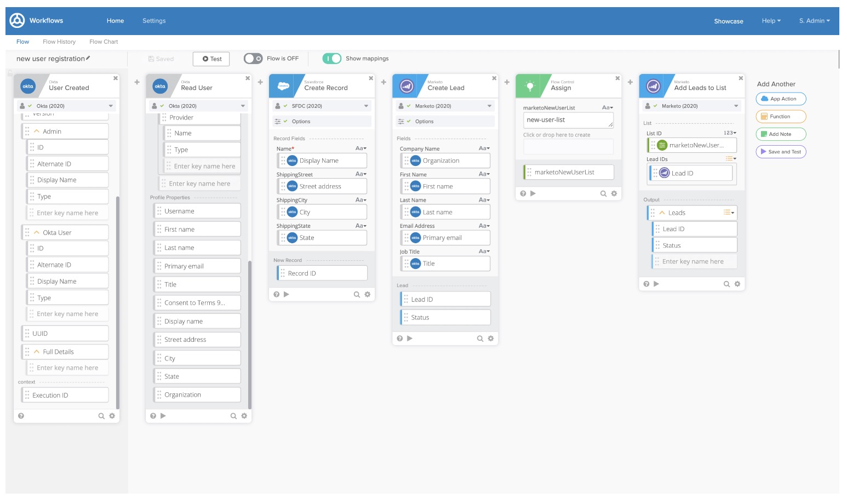Open the Flow Chart tab

pos(104,42)
